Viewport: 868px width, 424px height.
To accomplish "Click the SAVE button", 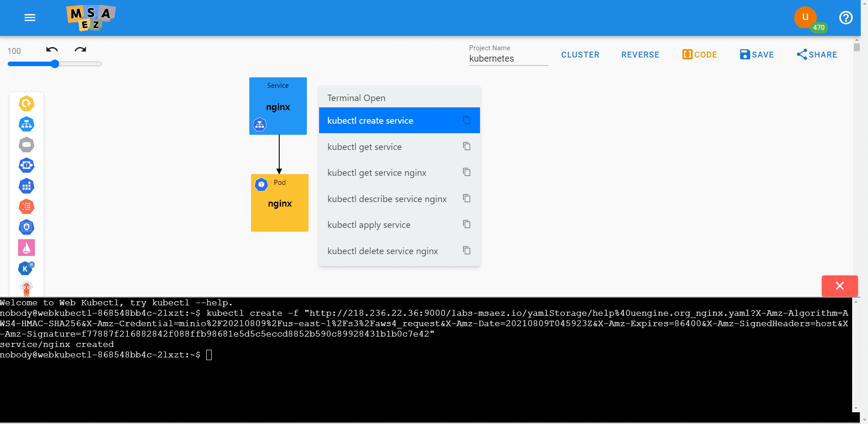I will pyautogui.click(x=756, y=55).
